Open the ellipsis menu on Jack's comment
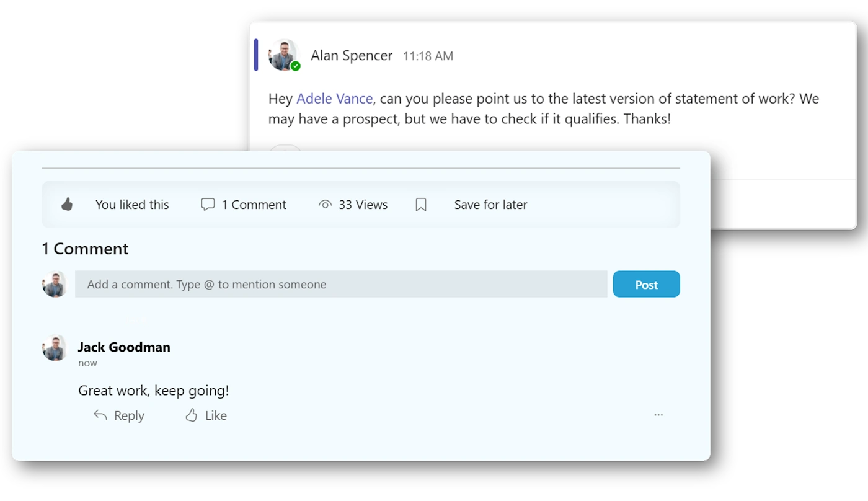 pos(658,415)
